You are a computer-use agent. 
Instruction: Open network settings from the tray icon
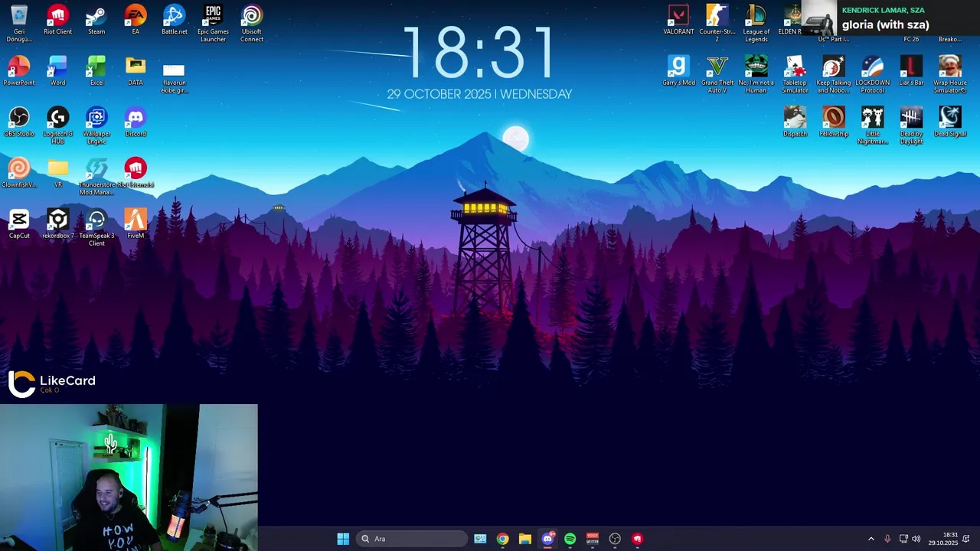pos(903,539)
